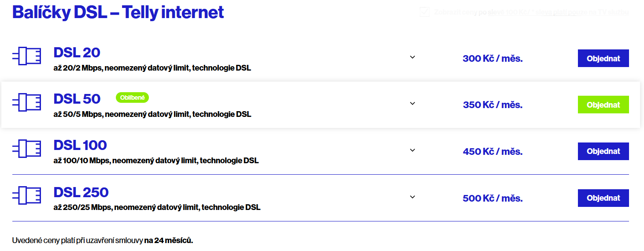Image resolution: width=644 pixels, height=251 pixels.
Task: Expand the DSL 20 package details chevron
Action: [x=412, y=57]
